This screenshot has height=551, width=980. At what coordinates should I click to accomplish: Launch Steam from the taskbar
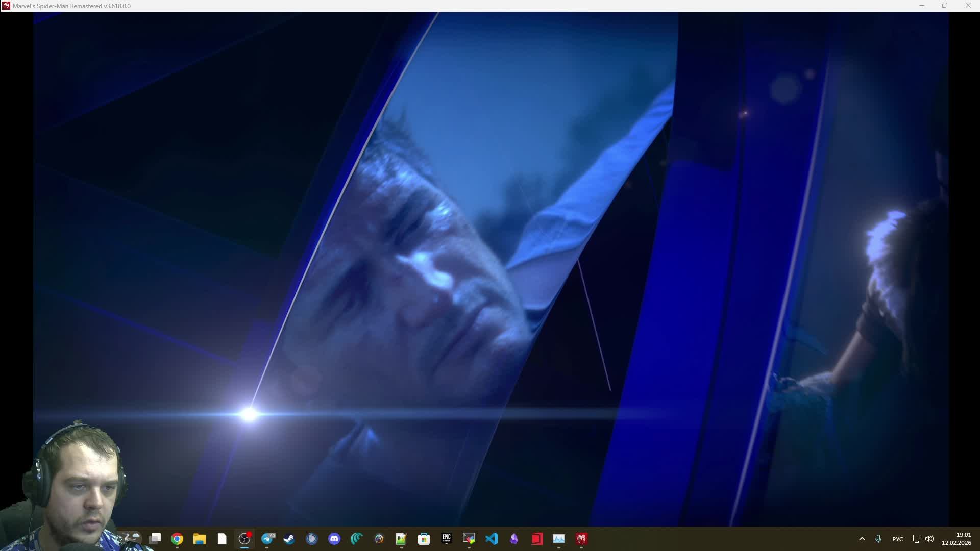click(x=289, y=539)
